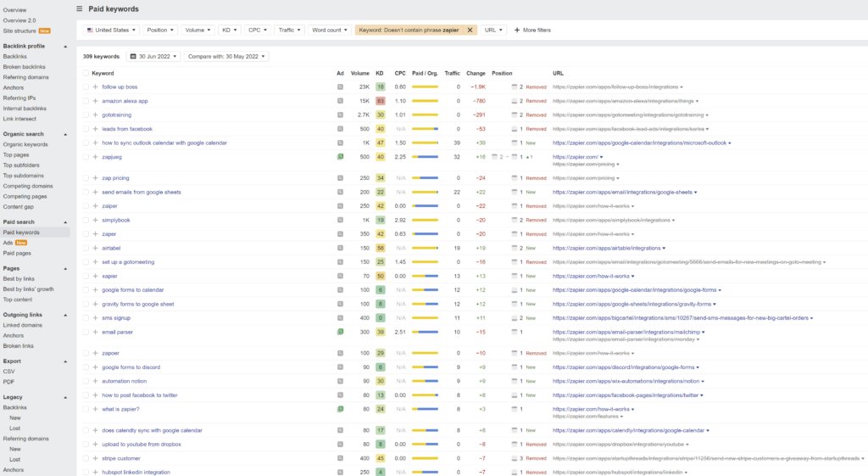Remove the zapier keyword filter with X
This screenshot has width=868, height=476.
point(470,30)
